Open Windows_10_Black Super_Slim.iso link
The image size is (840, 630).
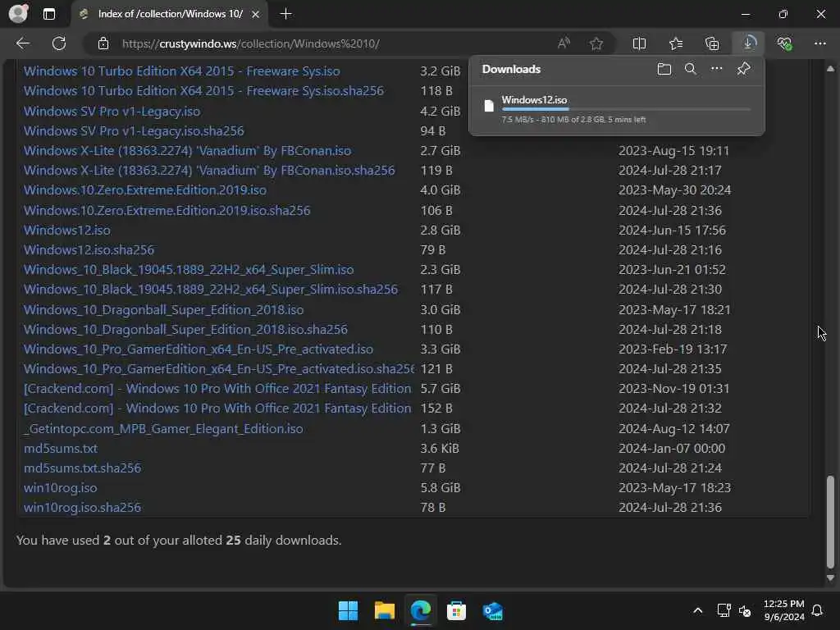(x=189, y=269)
